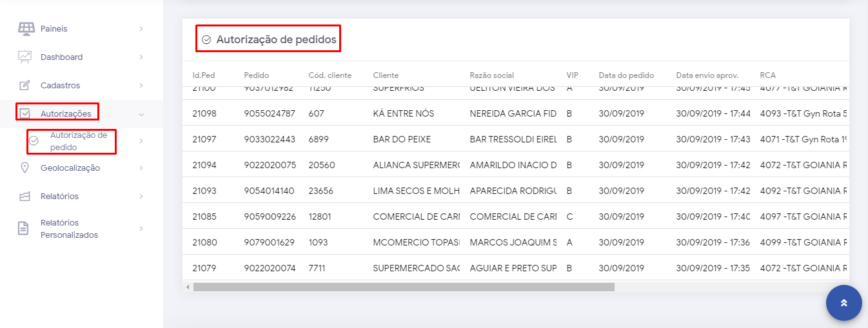The width and height of the screenshot is (868, 328).
Task: Click the Painéis solar panel icon
Action: [x=26, y=28]
